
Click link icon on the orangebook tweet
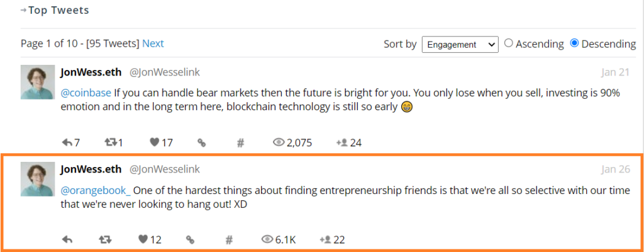point(190,239)
